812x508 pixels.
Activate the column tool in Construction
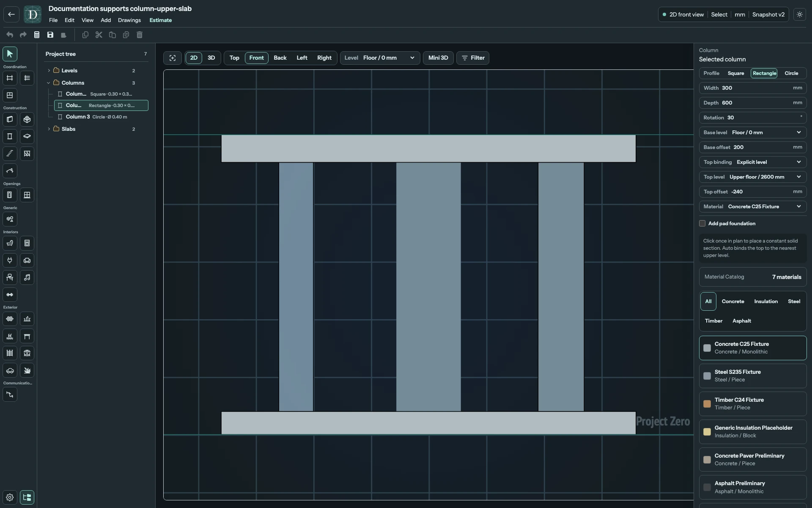click(10, 136)
